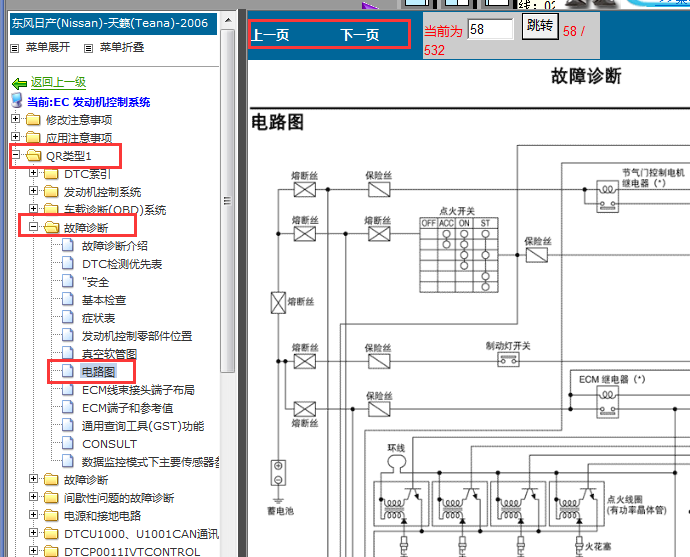The image size is (690, 557).
Task: Open the 返回上一级 link
Action: click(x=58, y=82)
